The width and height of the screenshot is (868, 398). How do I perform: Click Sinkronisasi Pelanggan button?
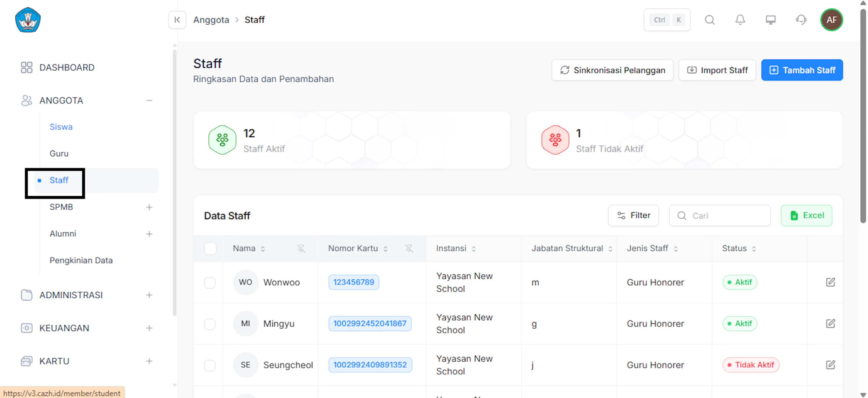[612, 70]
